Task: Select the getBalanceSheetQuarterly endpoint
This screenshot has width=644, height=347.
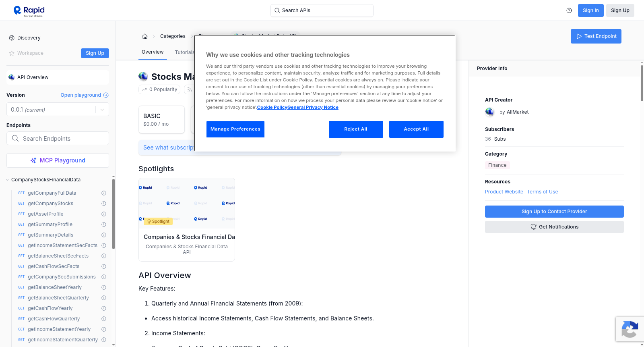Action: click(x=58, y=298)
